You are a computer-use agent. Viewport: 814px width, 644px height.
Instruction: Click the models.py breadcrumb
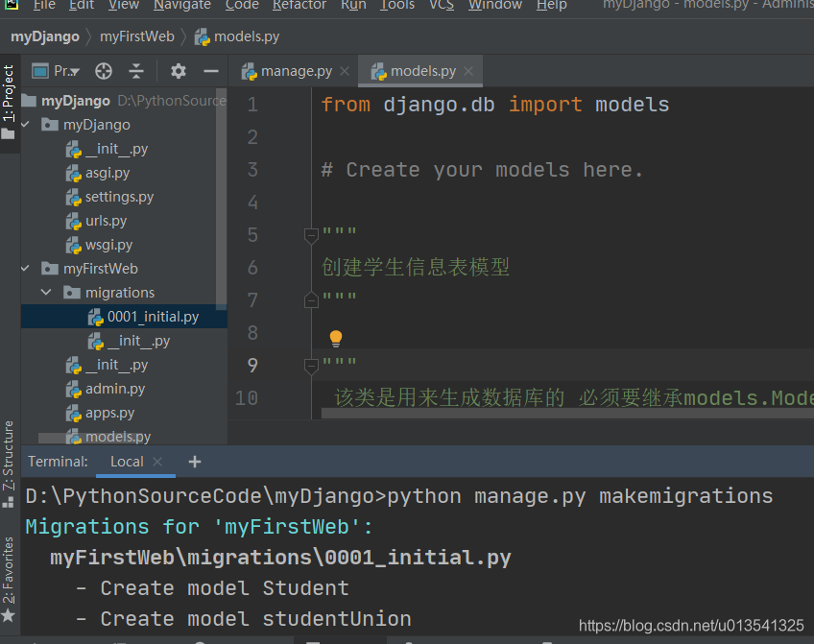pyautogui.click(x=237, y=36)
